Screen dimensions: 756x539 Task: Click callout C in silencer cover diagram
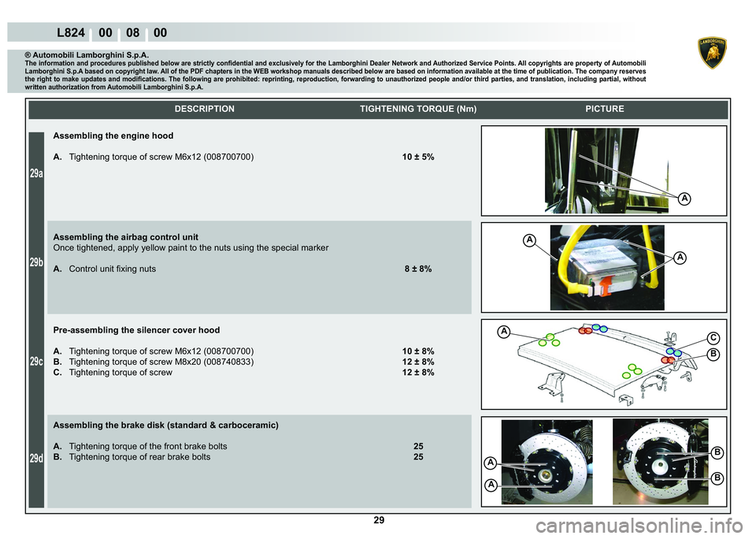tap(713, 338)
